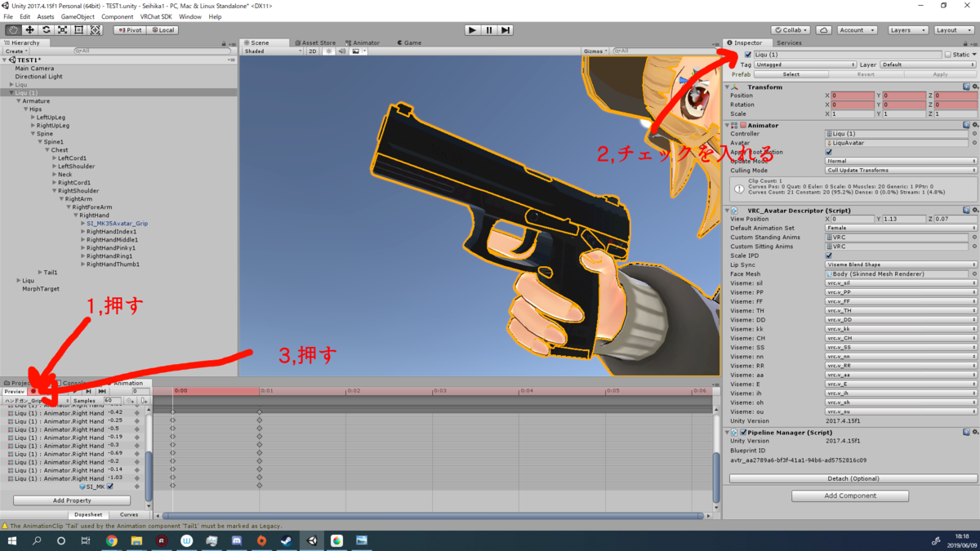Toggle the Scale IPD checkbox
This screenshot has height=551, width=980.
pos(829,256)
